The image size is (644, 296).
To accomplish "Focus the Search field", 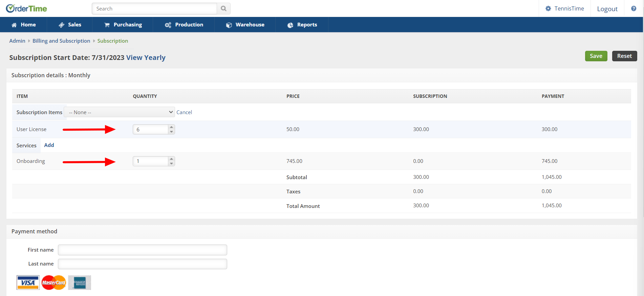I will (154, 8).
